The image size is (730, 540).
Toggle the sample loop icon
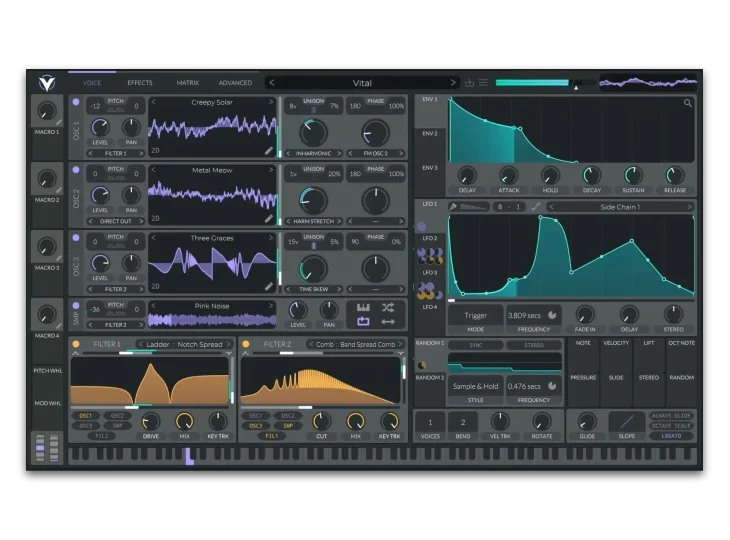[x=362, y=322]
